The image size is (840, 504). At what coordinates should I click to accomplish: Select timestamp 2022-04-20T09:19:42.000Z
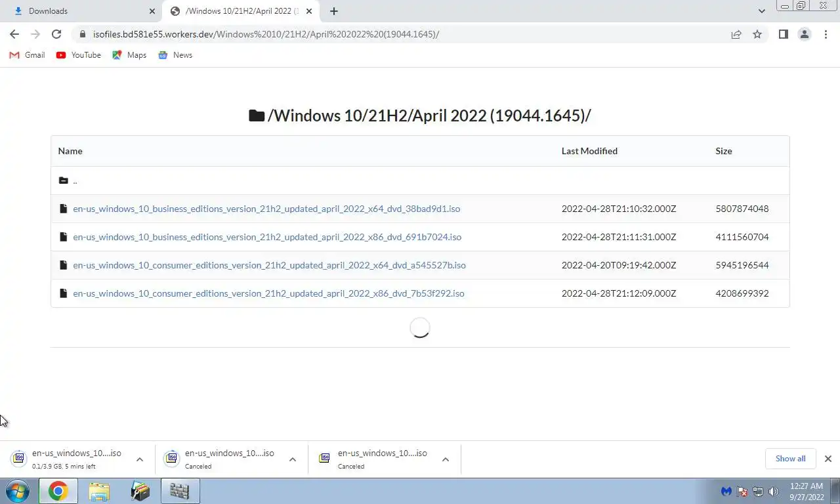pos(619,265)
